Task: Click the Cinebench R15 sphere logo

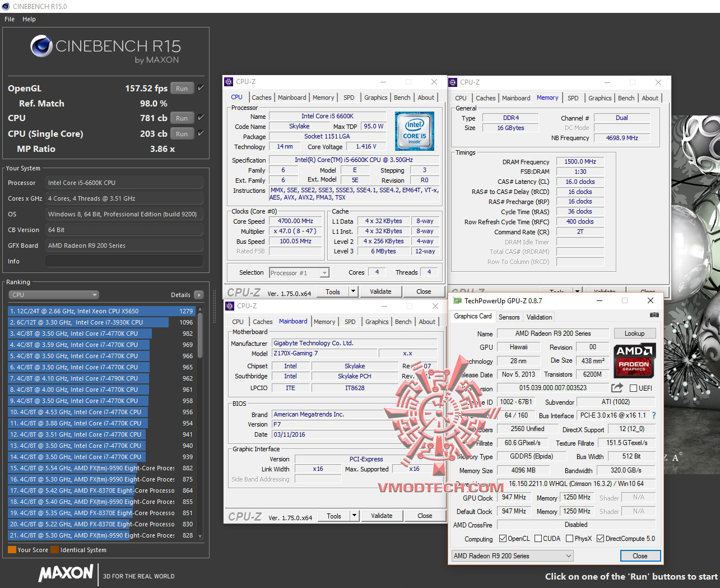Action: [42, 47]
